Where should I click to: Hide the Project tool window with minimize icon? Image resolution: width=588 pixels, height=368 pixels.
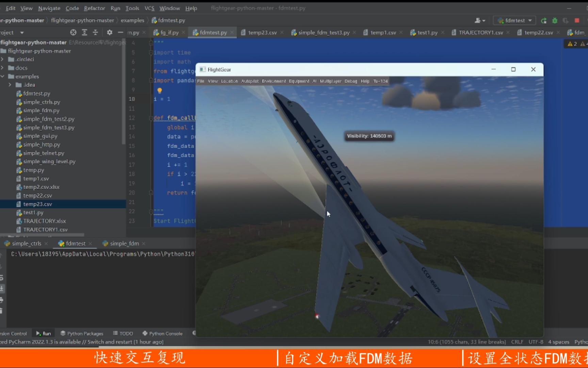pyautogui.click(x=120, y=32)
